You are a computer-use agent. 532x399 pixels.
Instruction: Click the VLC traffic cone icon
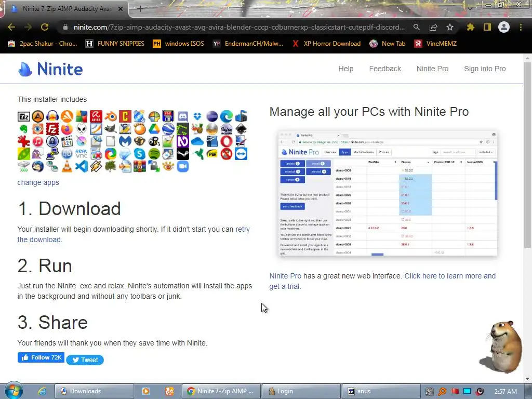(67, 166)
